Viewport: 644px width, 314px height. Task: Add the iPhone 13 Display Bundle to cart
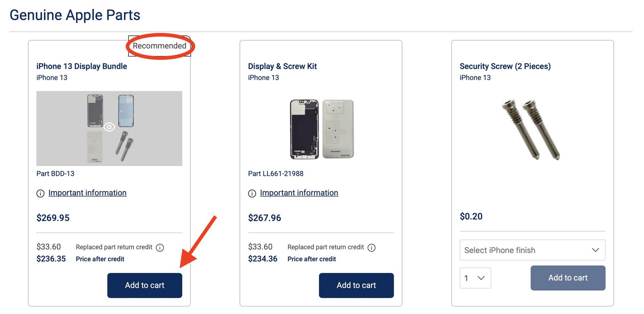point(144,285)
